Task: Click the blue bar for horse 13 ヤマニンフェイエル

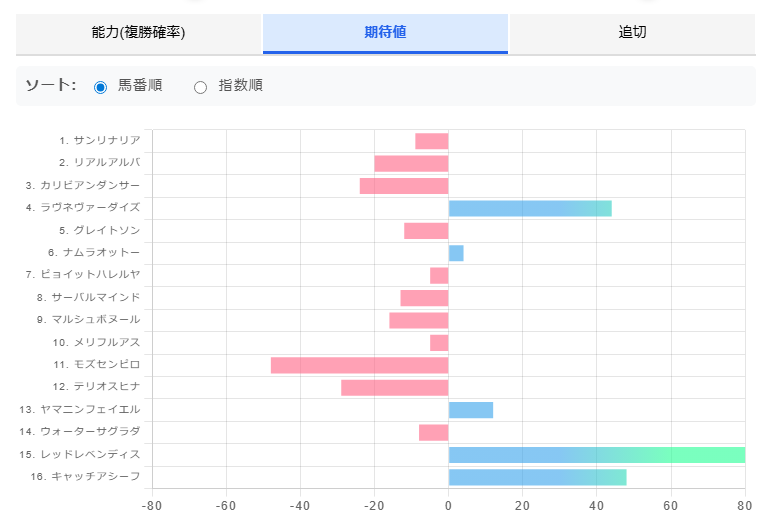Action: (x=471, y=410)
